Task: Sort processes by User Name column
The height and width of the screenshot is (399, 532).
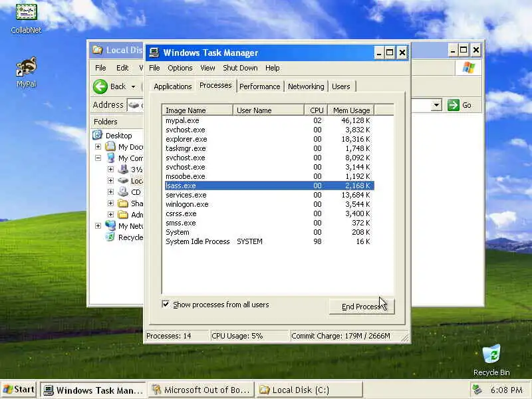Action: [269, 110]
